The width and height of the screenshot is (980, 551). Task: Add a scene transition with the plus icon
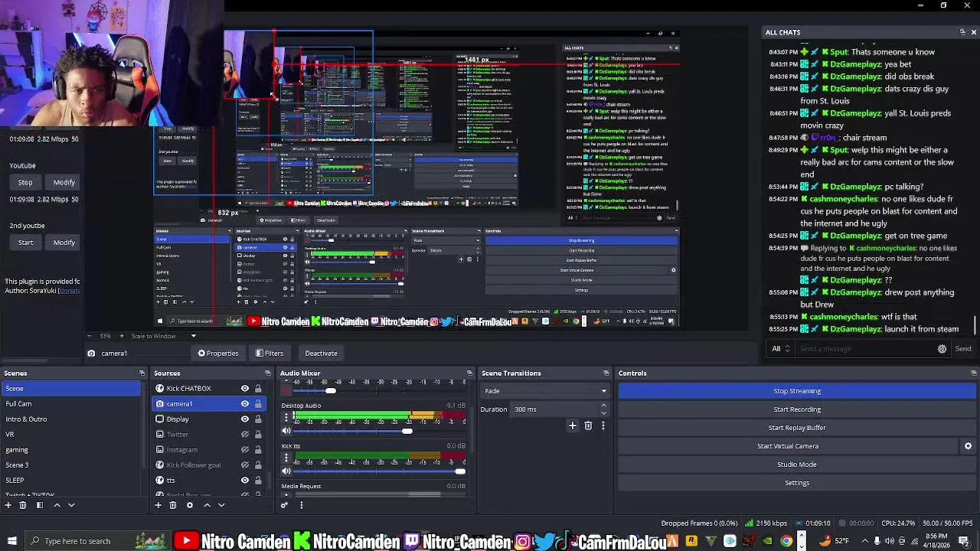tap(572, 425)
